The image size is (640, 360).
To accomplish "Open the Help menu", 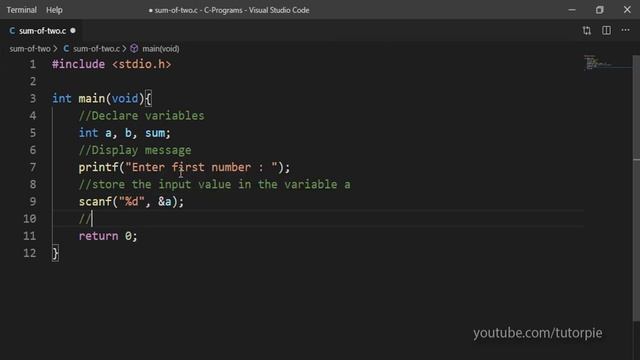I will tap(54, 10).
